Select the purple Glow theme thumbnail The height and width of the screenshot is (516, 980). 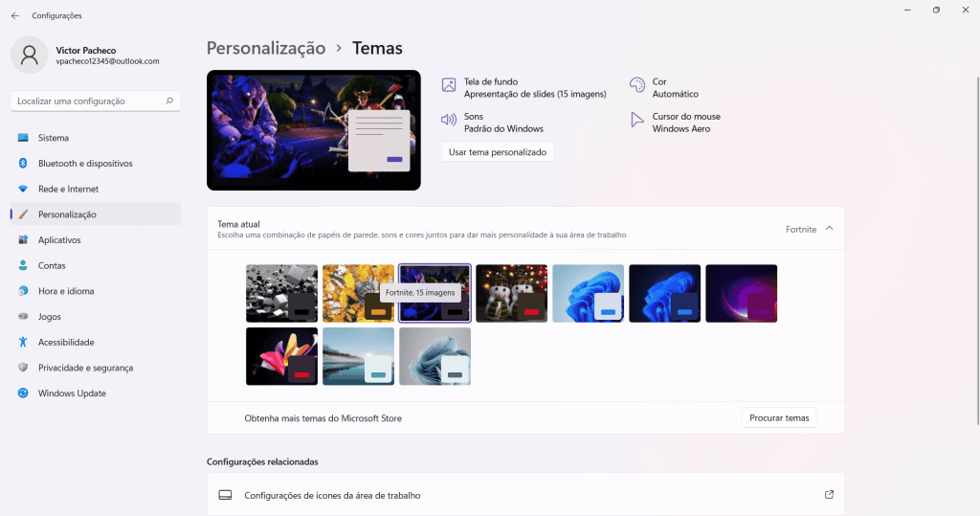point(742,293)
